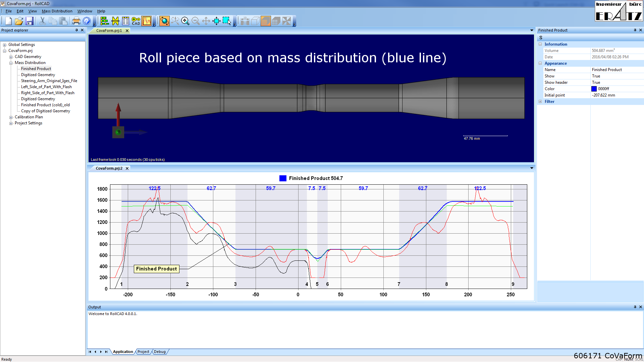This screenshot has width=644, height=362.
Task: Paste using the clipboard icon
Action: coord(63,21)
